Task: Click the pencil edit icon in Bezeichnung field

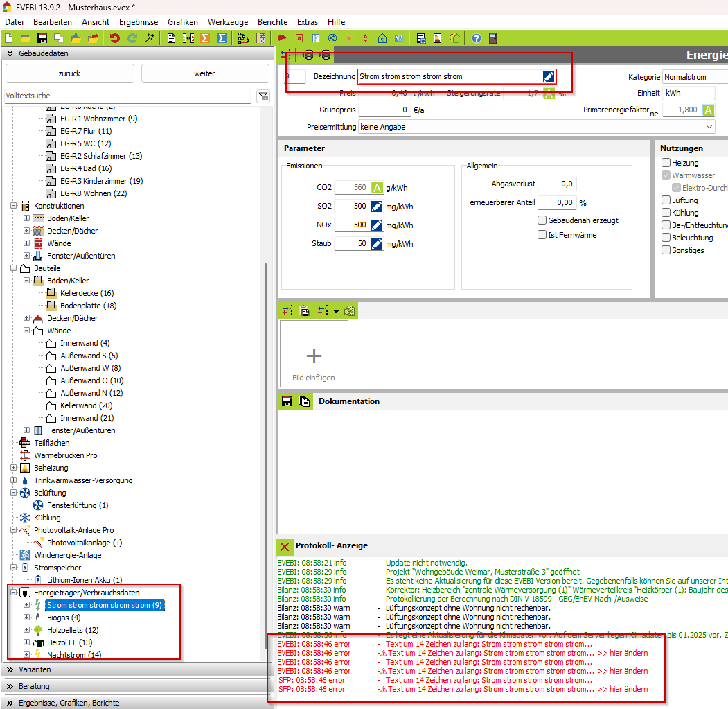Action: (548, 76)
